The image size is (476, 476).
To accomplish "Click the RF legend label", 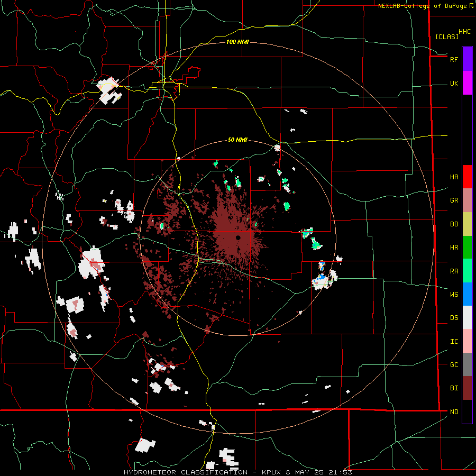I will click(454, 59).
